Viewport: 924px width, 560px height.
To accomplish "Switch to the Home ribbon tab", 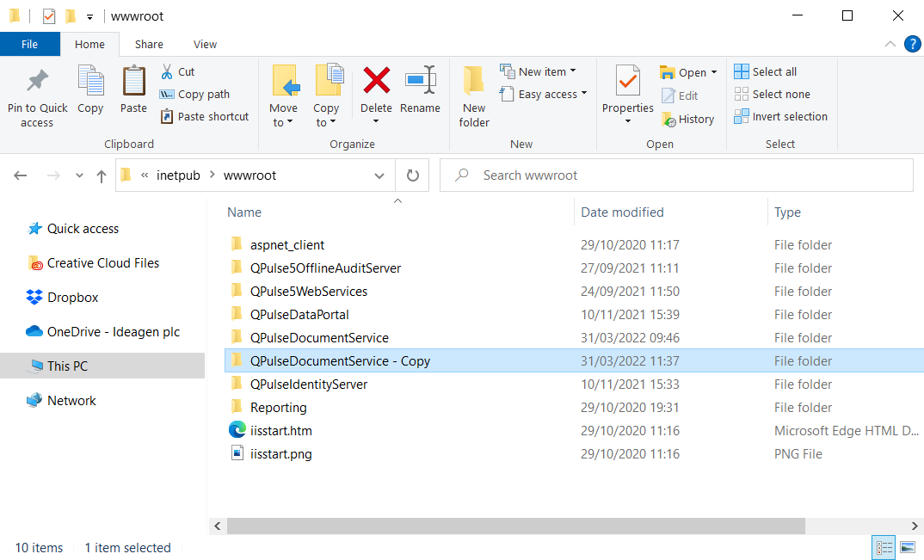I will point(89,44).
